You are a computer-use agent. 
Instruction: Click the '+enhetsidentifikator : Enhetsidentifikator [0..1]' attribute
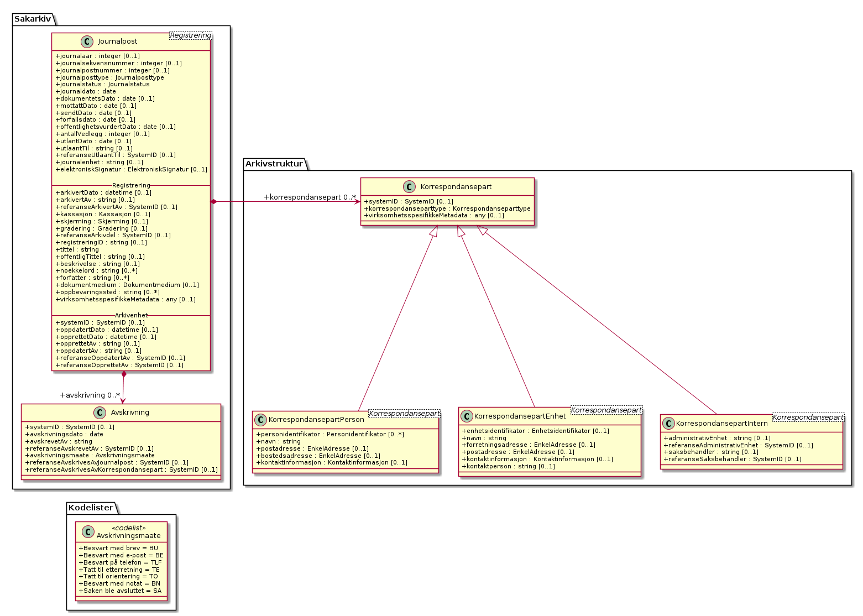click(x=536, y=431)
